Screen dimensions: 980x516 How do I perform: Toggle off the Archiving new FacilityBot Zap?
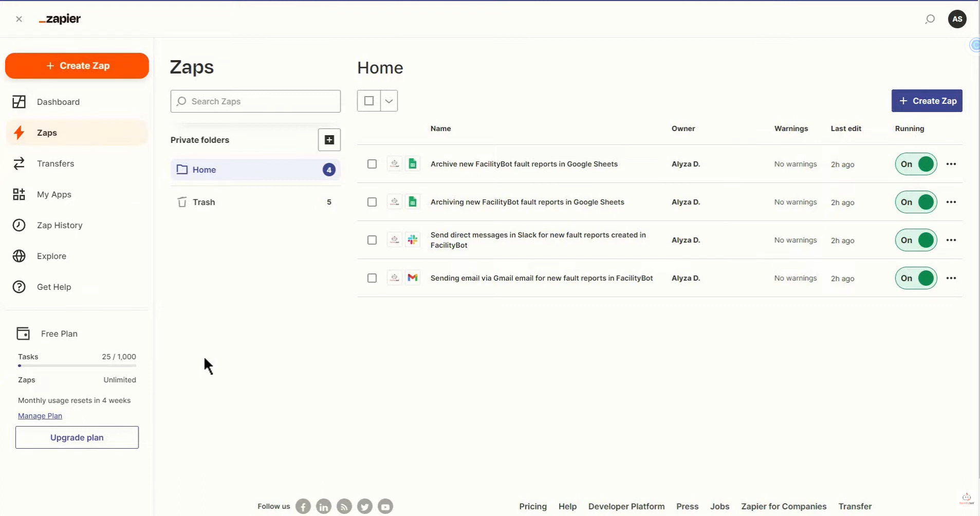click(x=916, y=202)
